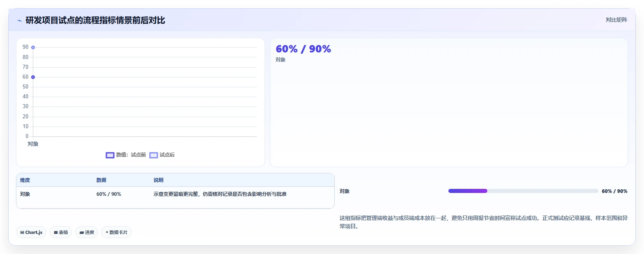
Task: Open the 对比矩阵 label in header
Action: tap(616, 20)
